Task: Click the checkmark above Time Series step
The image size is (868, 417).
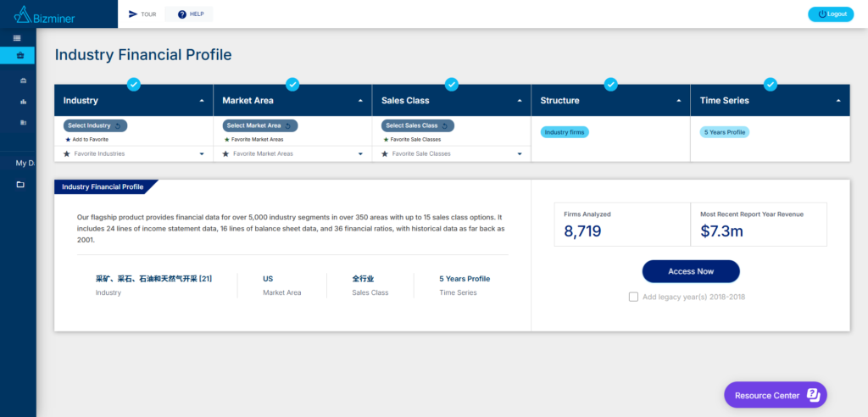Action: click(770, 84)
